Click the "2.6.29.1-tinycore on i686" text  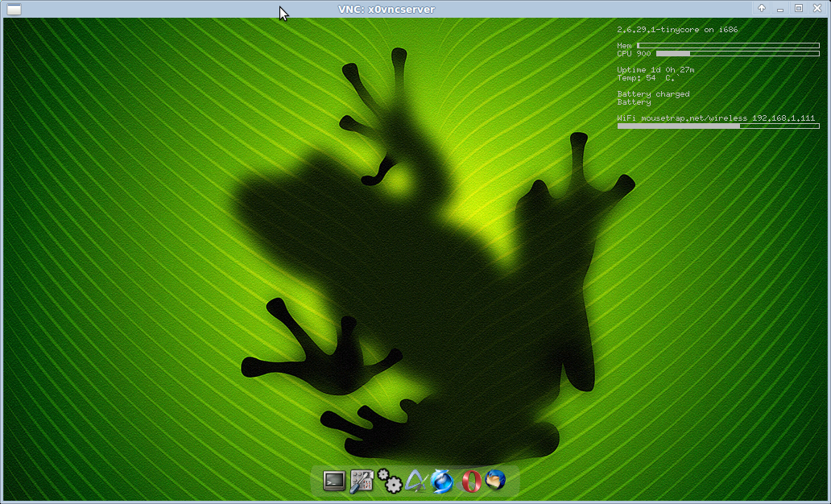click(x=677, y=30)
